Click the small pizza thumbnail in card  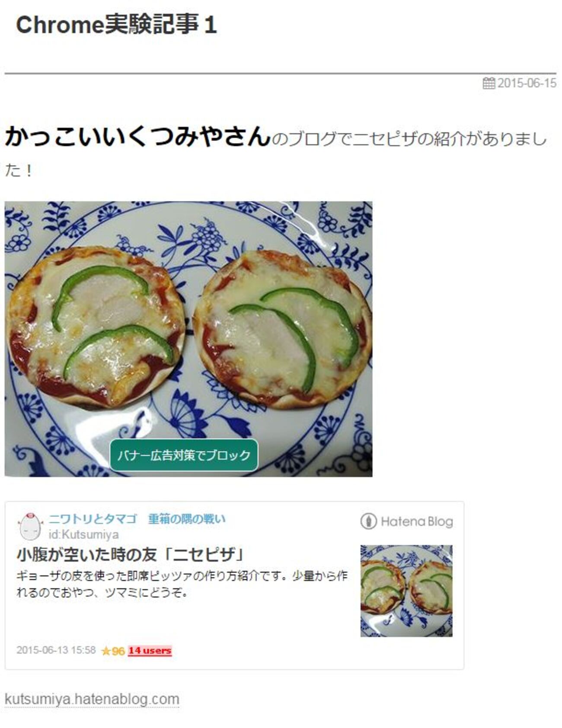pyautogui.click(x=406, y=591)
